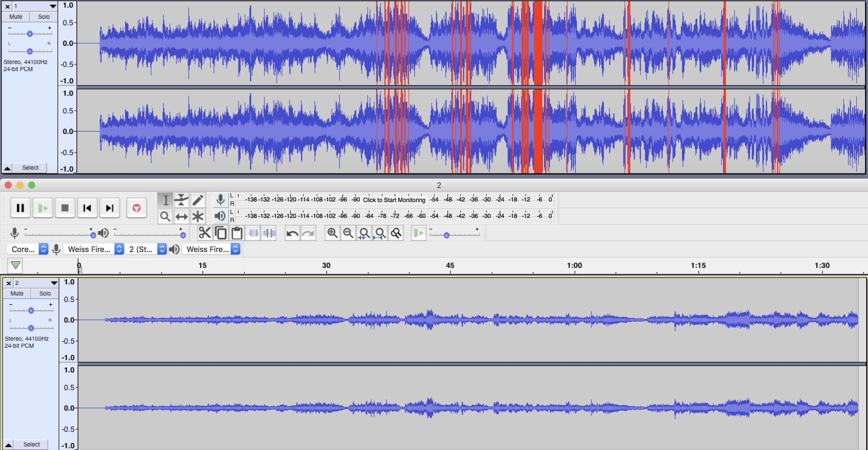868x450 pixels.
Task: Click the device toolbar speaker icon
Action: click(174, 249)
